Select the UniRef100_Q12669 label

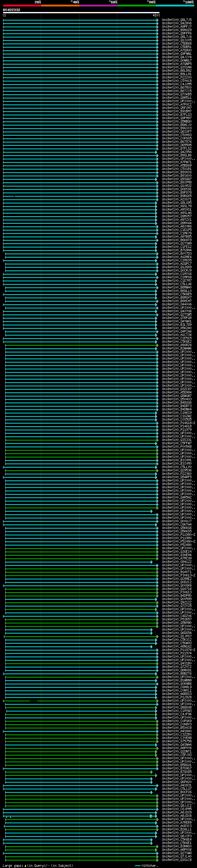click(177, 267)
